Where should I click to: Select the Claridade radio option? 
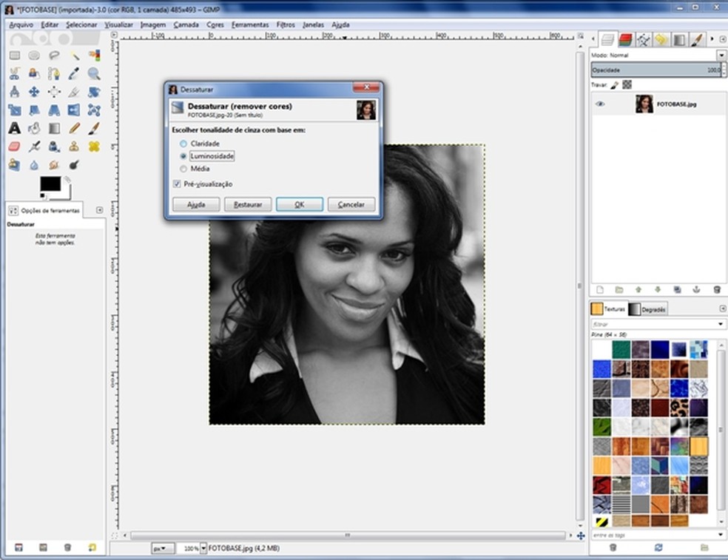click(x=183, y=144)
